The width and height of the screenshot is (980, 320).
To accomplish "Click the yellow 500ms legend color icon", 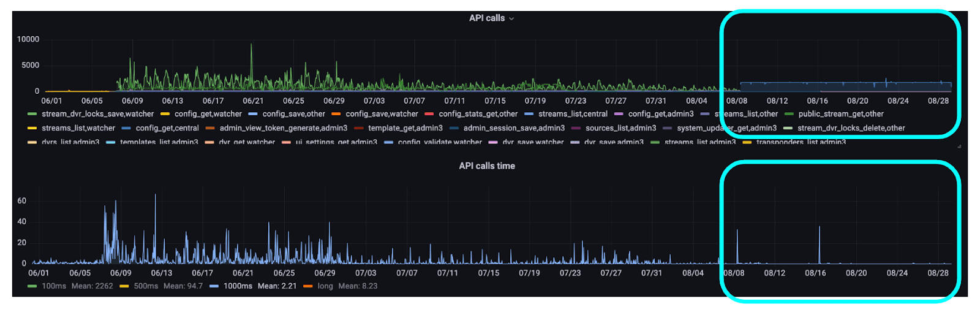I will click(124, 286).
